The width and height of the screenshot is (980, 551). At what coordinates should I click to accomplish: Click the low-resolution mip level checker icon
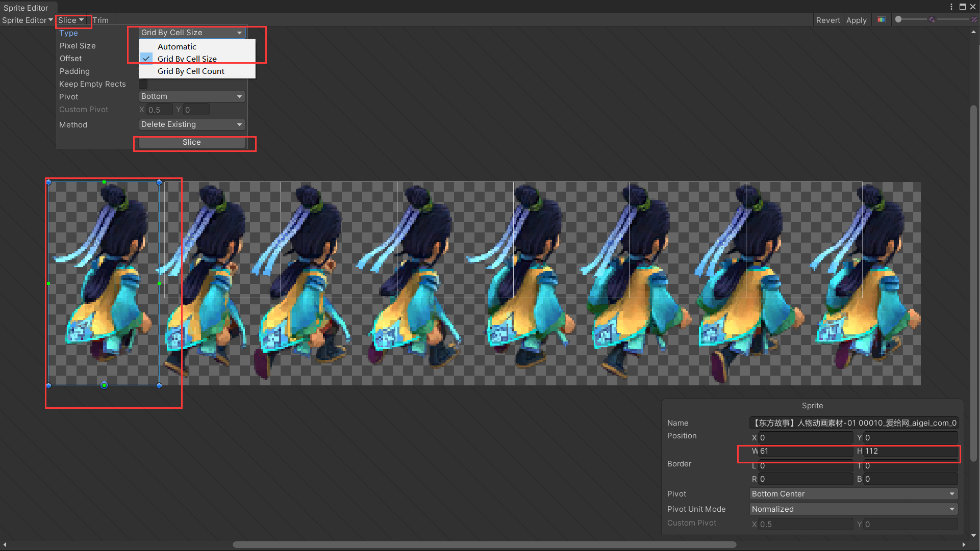coord(932,20)
